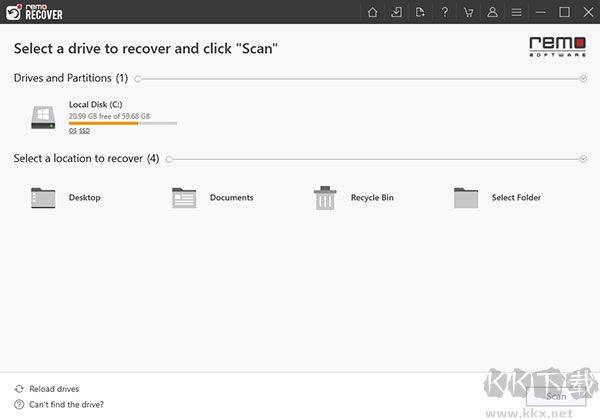Click the load recovery session icon
The width and height of the screenshot is (600, 420).
tap(396, 12)
